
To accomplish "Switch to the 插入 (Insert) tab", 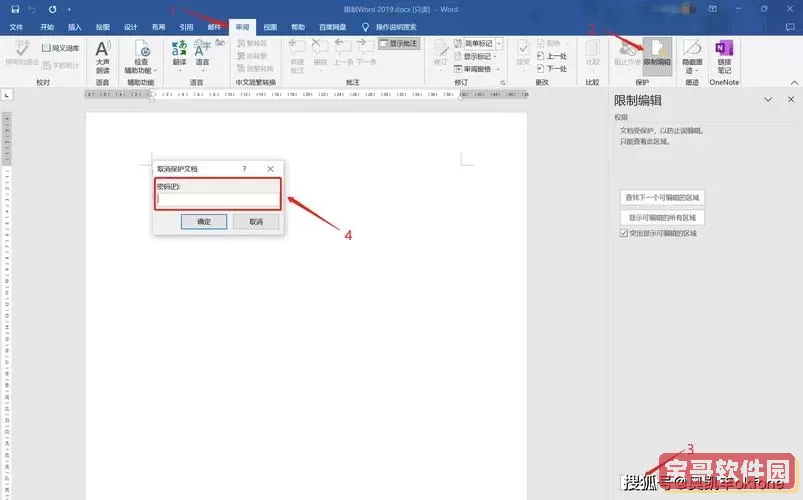I will [75, 27].
